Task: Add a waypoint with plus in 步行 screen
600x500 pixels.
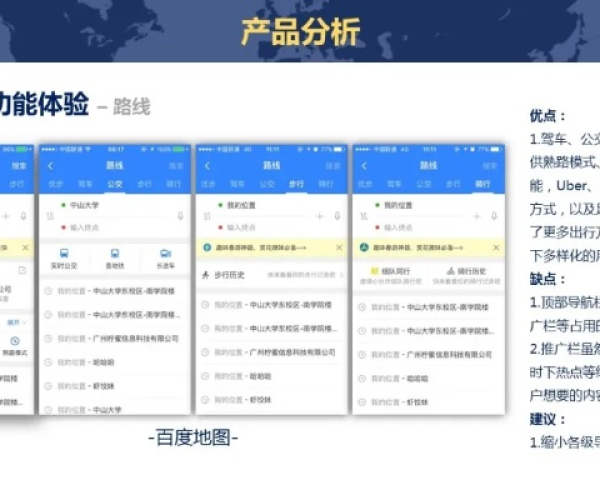Action: click(x=320, y=217)
